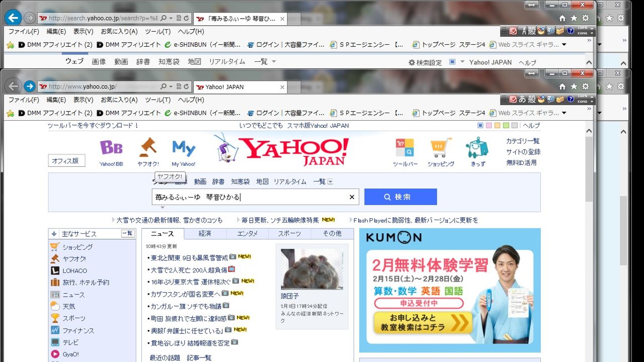Screen dimensions: 644x362
Task: Toggle 般 conversion mode in front window IME bar
Action: pyautogui.click(x=532, y=99)
